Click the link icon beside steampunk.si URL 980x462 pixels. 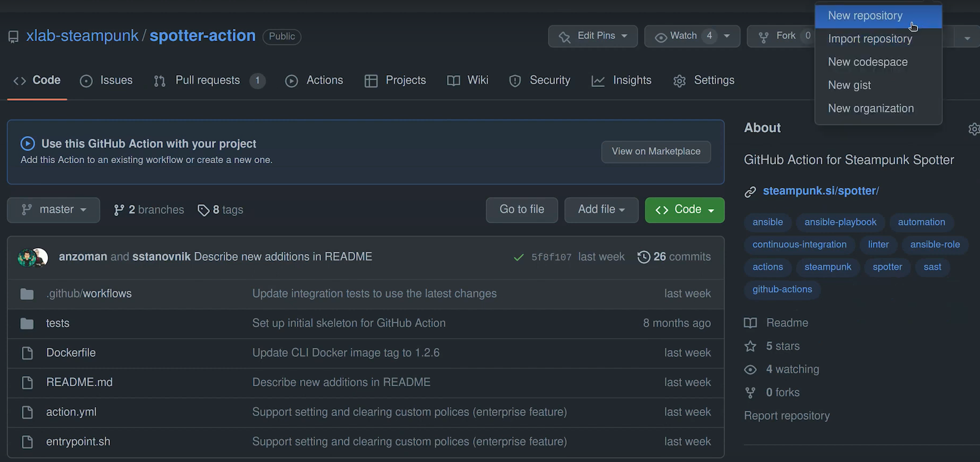750,192
